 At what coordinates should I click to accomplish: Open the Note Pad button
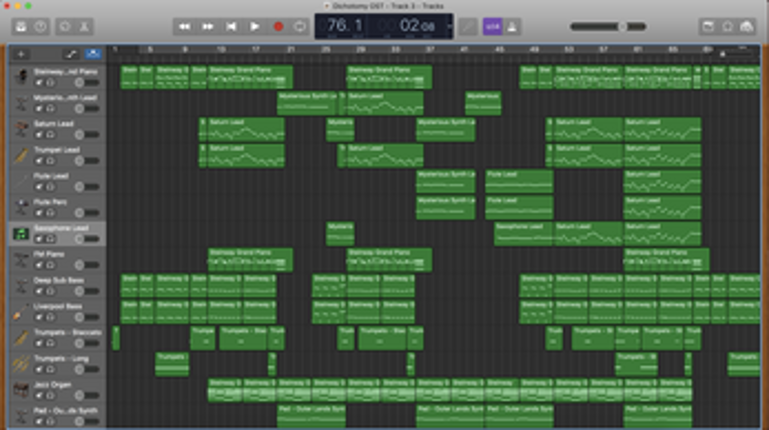click(x=708, y=26)
